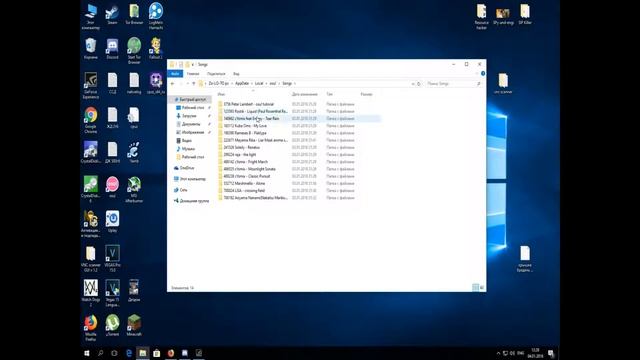Viewport: 640px width, 360px height.
Task: Open the uTorrent desktop shortcut
Action: (x=112, y=326)
